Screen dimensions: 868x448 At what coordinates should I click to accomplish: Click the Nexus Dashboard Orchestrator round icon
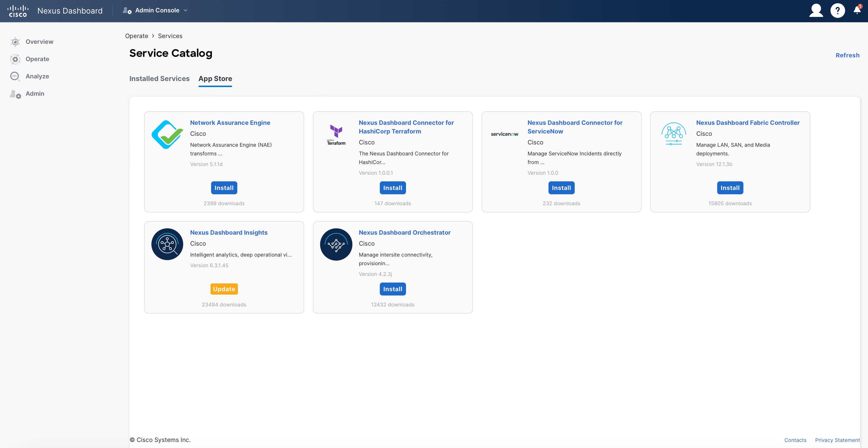pos(336,244)
